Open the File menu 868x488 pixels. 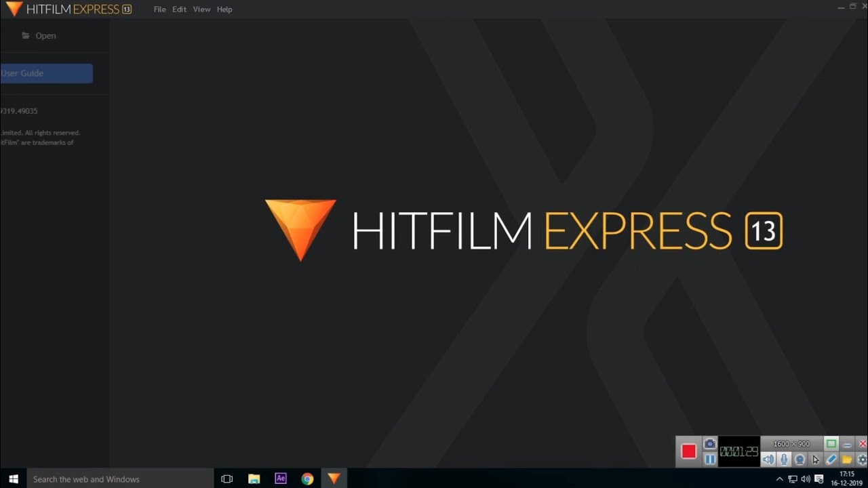tap(159, 9)
